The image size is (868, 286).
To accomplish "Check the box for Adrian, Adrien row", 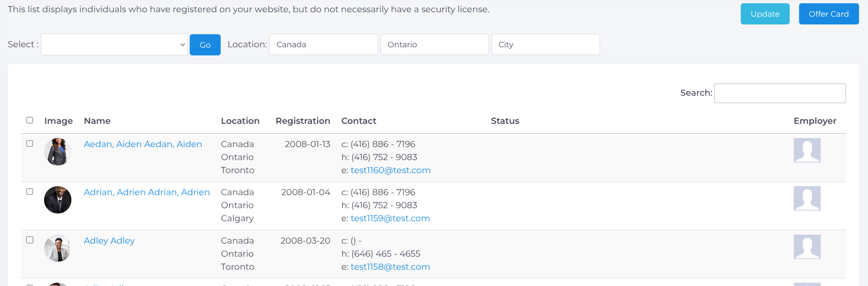I will [30, 191].
